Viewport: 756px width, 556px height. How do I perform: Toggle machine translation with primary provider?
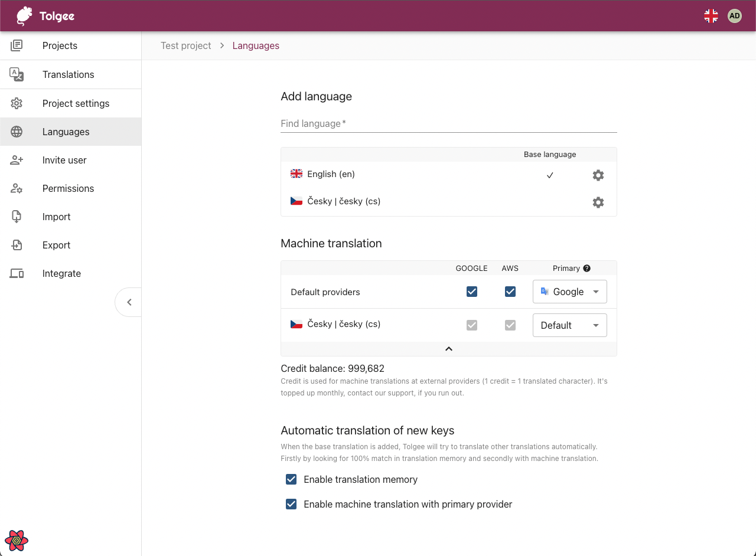291,504
